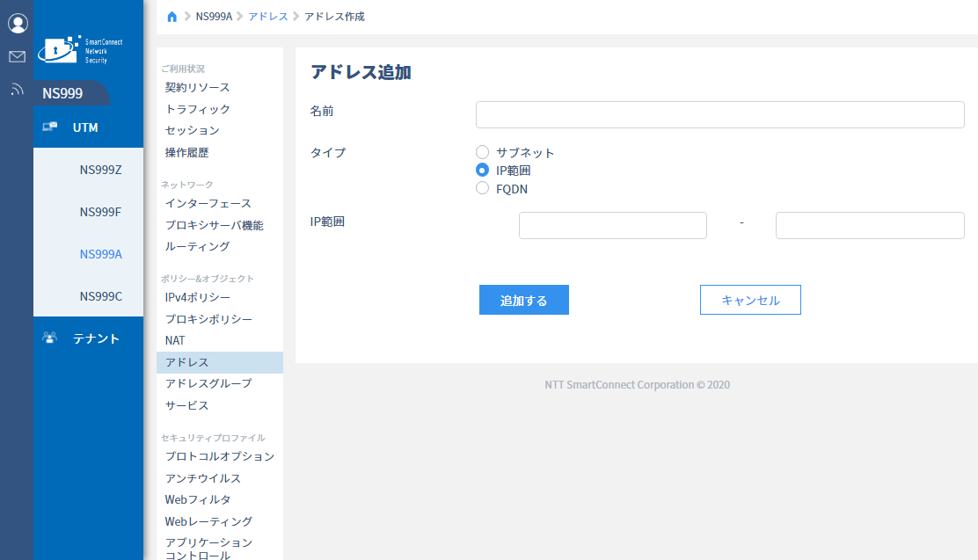Open トラフィック menu item
This screenshot has width=978, height=560.
[x=198, y=109]
